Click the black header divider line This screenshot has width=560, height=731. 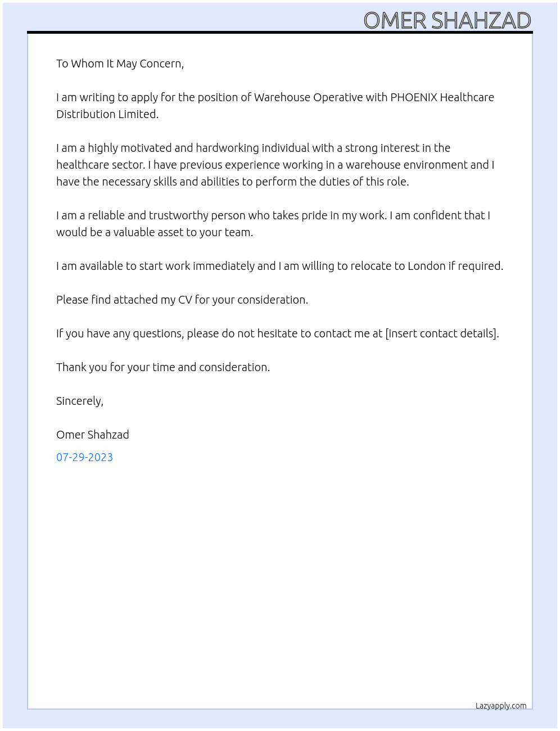[280, 33]
